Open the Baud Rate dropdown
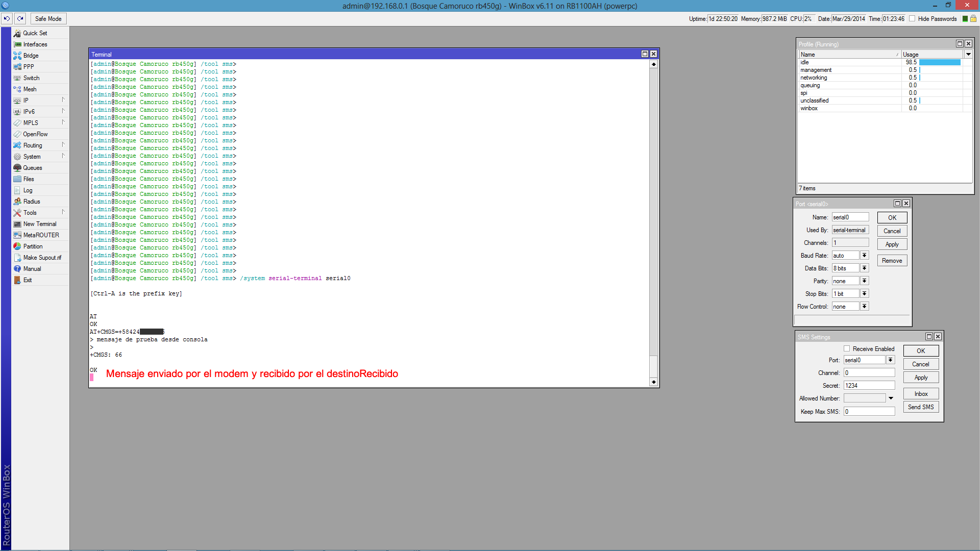 [864, 256]
